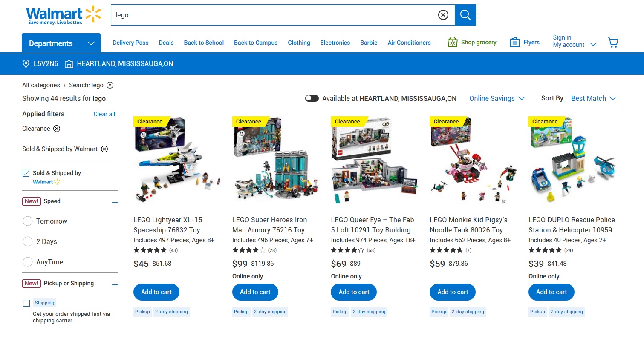Open LEGO Queer Eye loft product image
644x341 pixels.
(374, 161)
